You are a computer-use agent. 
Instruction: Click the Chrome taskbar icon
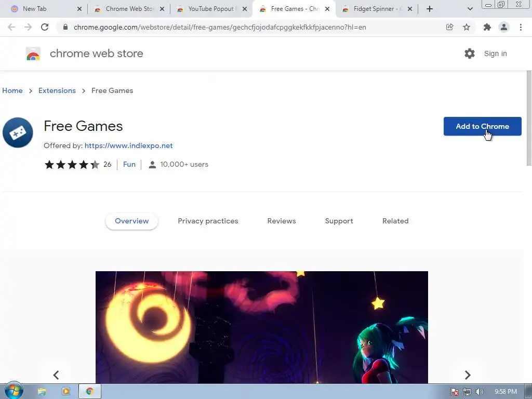pyautogui.click(x=90, y=392)
